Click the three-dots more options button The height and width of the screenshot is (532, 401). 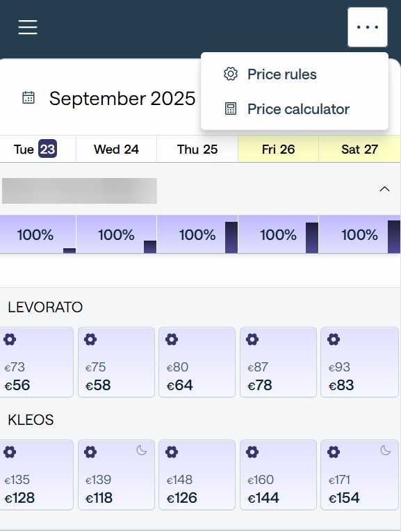pyautogui.click(x=368, y=27)
